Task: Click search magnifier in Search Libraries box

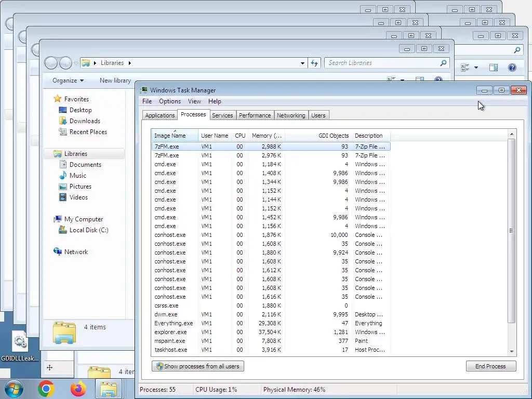Action: coord(443,63)
